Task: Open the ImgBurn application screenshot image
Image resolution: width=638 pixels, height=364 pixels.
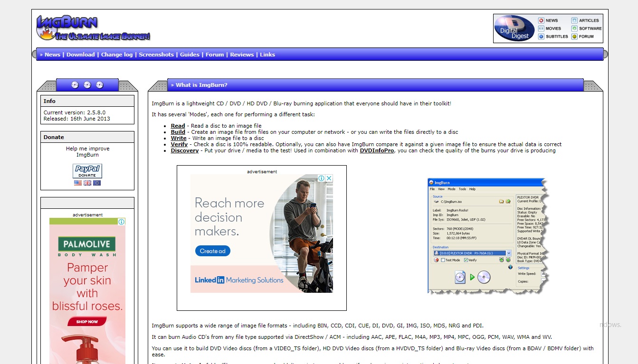Action: tap(488, 236)
